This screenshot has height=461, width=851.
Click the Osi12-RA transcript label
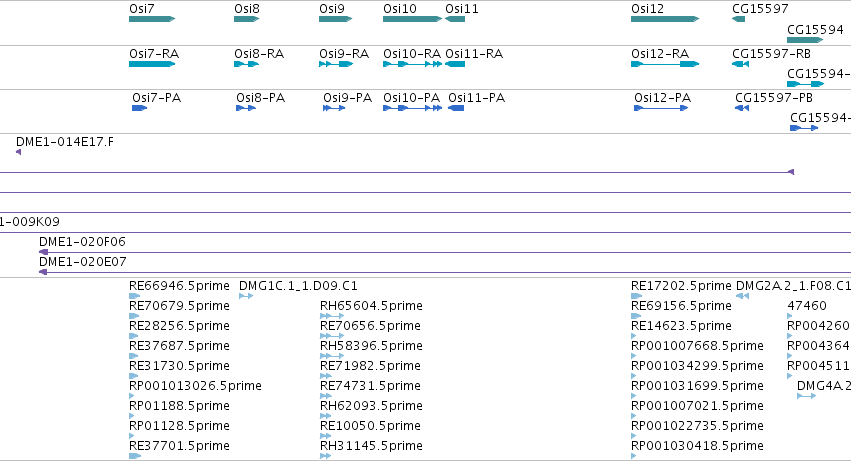660,54
